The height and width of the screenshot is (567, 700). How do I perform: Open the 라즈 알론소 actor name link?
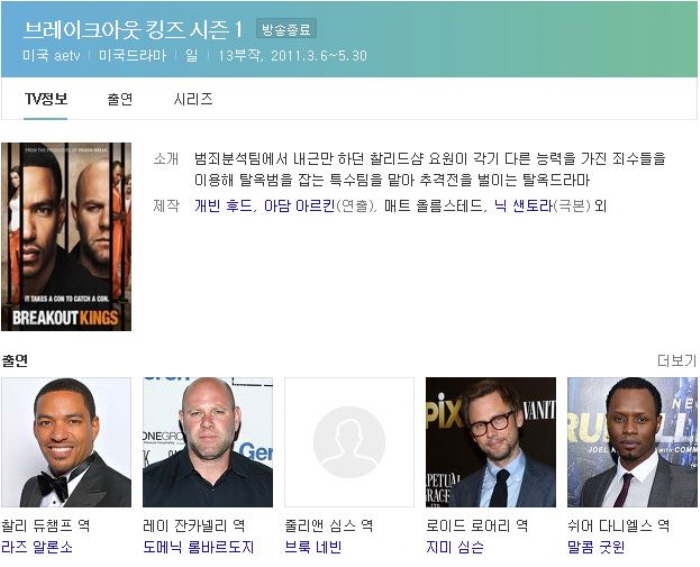click(x=37, y=547)
